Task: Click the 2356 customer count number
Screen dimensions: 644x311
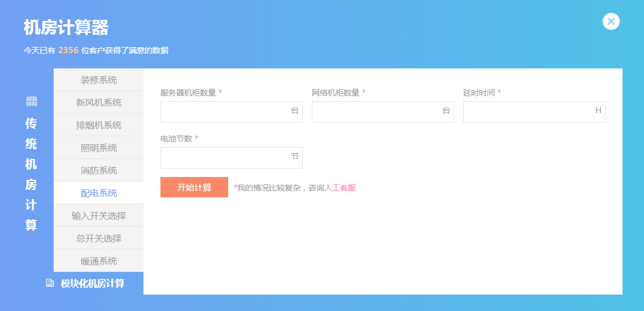Action: pyautogui.click(x=68, y=50)
